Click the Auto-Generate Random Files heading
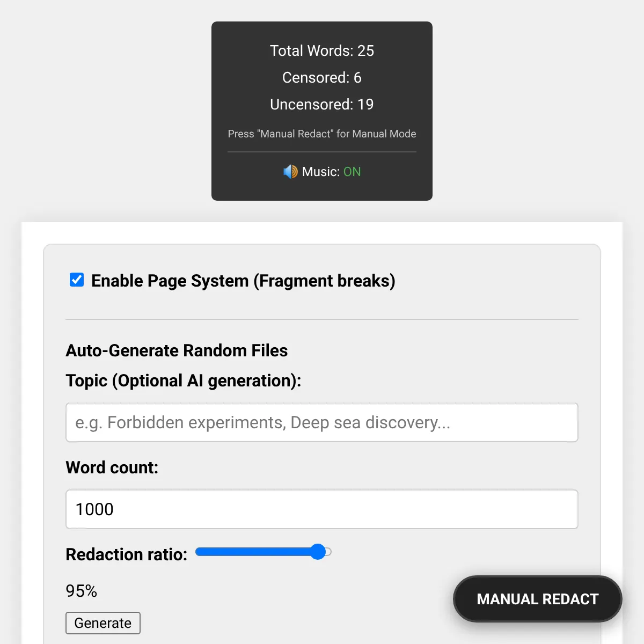The height and width of the screenshot is (644, 644). pyautogui.click(x=177, y=350)
